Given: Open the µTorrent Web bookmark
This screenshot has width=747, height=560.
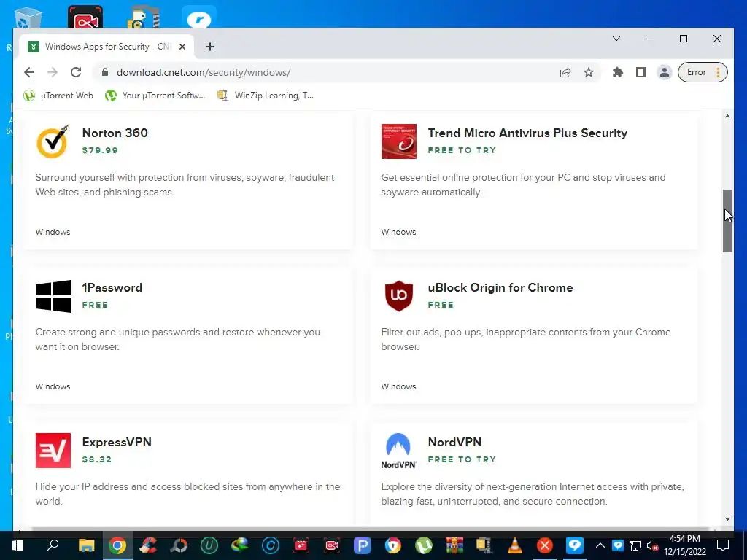Looking at the screenshot, I should [58, 96].
